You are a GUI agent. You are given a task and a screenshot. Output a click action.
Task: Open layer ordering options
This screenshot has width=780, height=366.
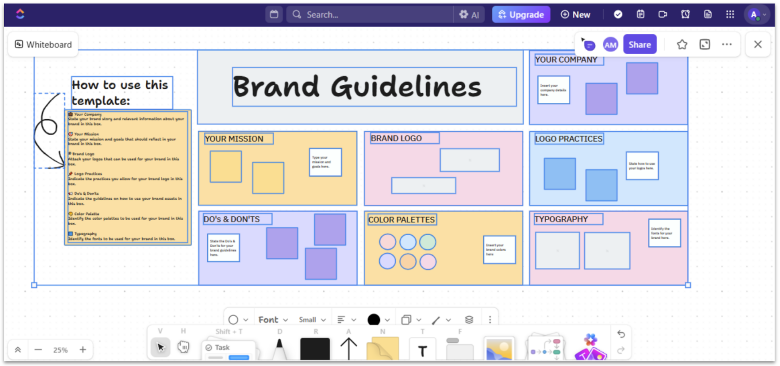click(469, 320)
